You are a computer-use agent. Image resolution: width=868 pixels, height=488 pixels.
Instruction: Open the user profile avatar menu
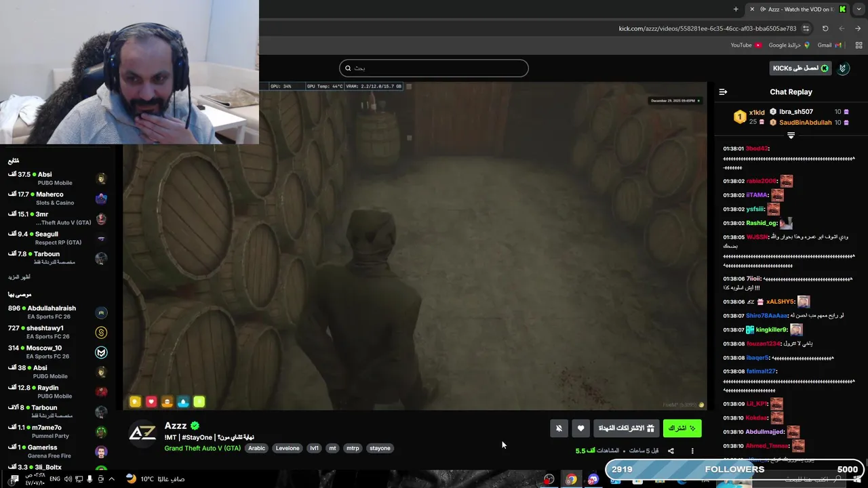point(843,68)
